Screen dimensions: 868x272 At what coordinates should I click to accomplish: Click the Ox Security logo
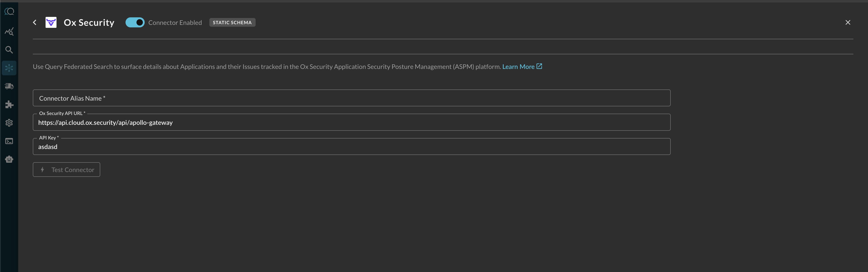(51, 23)
